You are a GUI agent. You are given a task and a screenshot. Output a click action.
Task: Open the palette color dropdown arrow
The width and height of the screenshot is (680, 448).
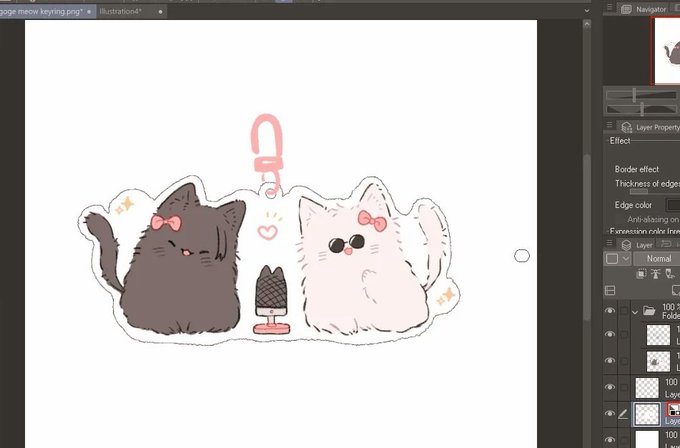click(625, 259)
